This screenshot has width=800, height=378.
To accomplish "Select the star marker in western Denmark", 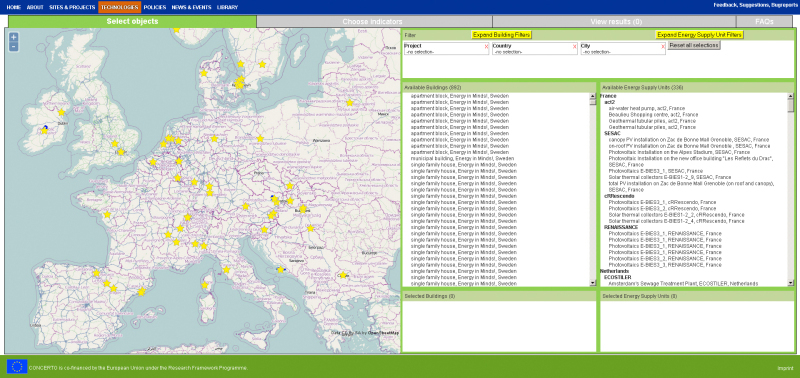I will coord(204,73).
